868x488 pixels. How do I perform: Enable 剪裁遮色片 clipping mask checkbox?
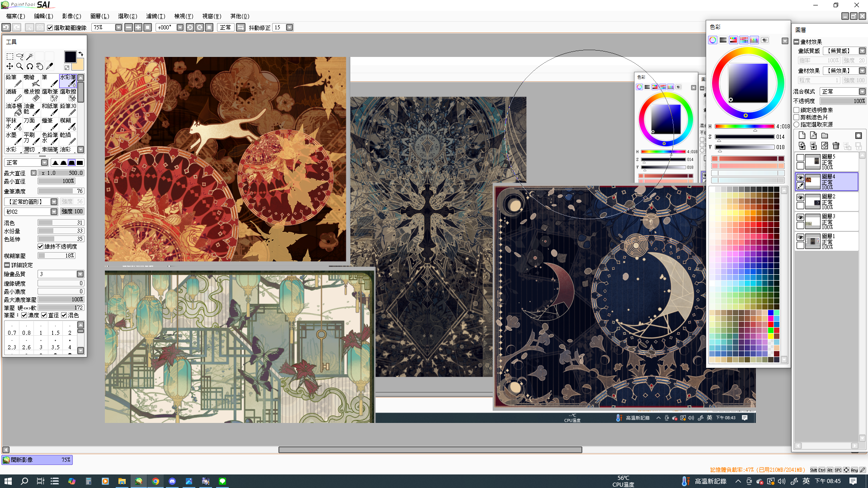(797, 117)
